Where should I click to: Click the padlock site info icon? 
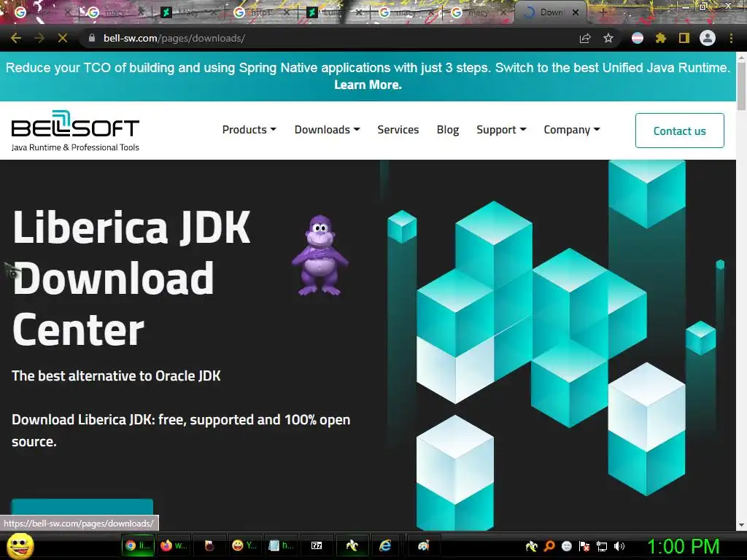point(92,38)
